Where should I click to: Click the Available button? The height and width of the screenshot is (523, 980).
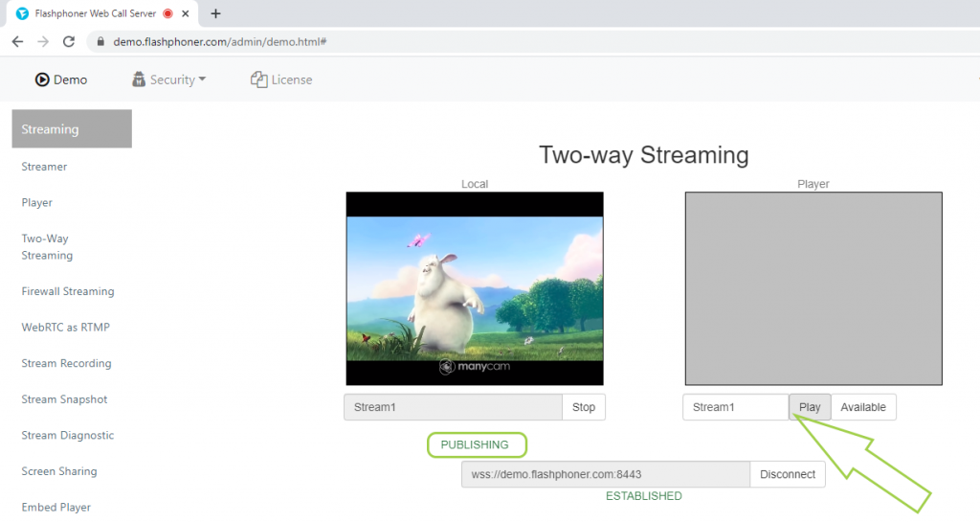pos(863,407)
